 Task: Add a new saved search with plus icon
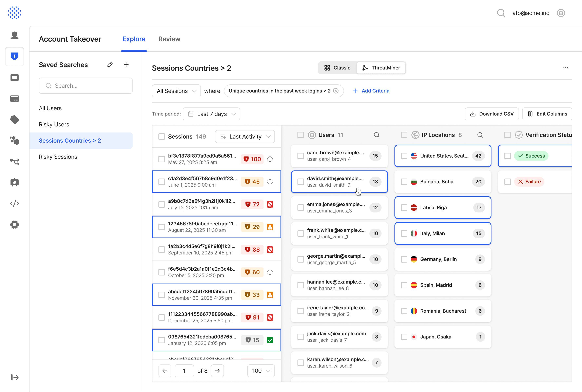tap(126, 65)
